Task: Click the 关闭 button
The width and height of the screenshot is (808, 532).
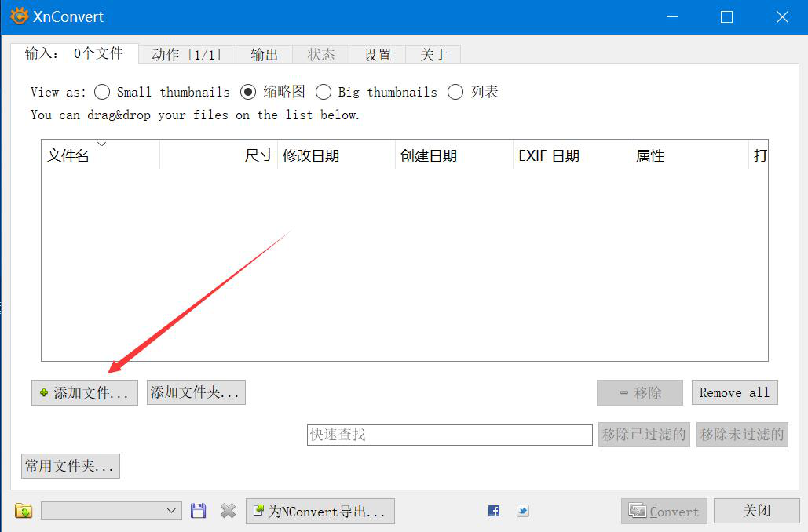Action: (756, 510)
